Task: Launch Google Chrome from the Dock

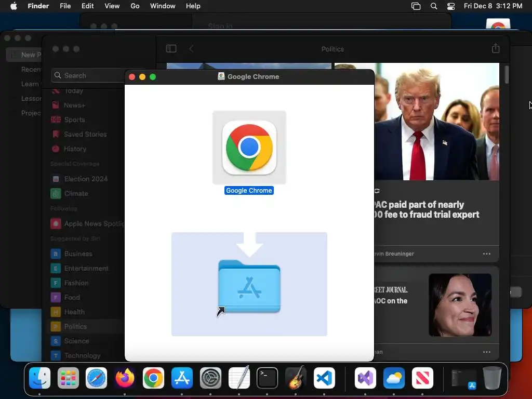Action: coord(153,378)
